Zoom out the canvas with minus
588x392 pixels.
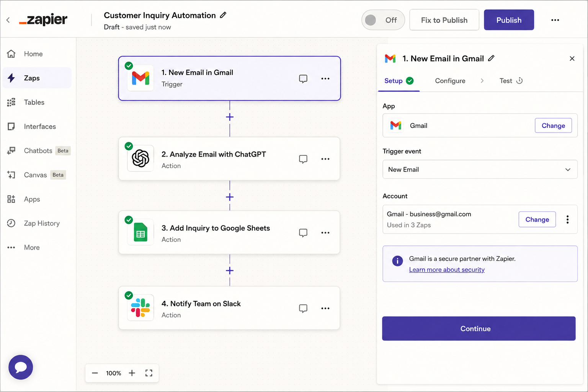tap(95, 373)
